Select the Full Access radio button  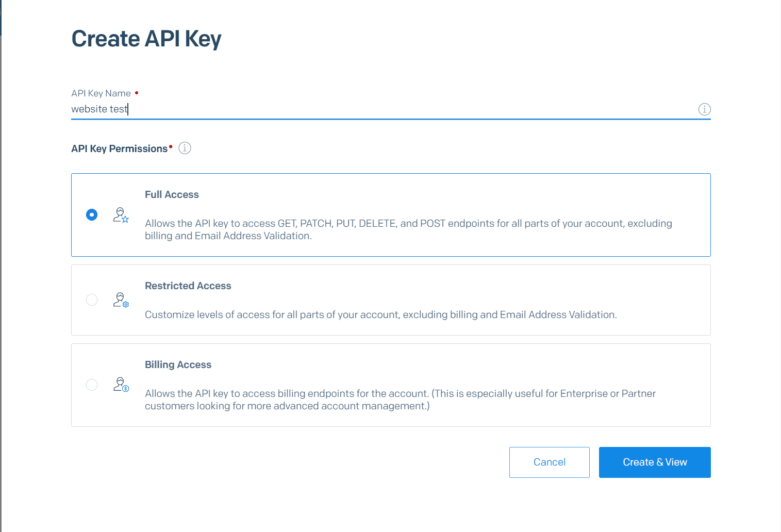(92, 214)
